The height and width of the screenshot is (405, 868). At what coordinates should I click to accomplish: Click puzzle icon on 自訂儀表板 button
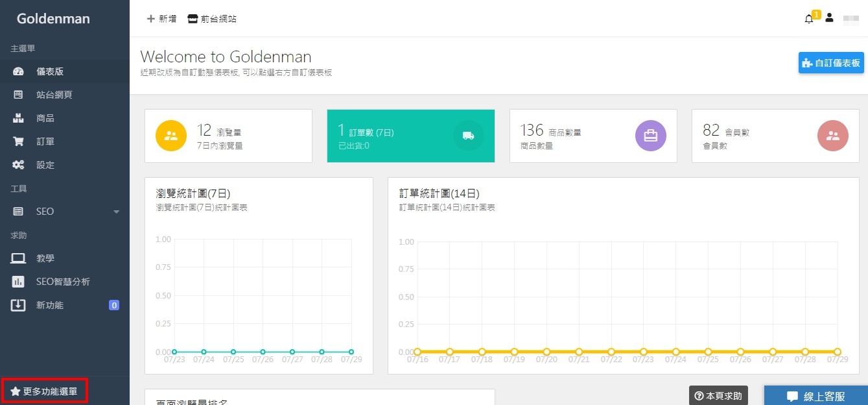click(x=807, y=63)
